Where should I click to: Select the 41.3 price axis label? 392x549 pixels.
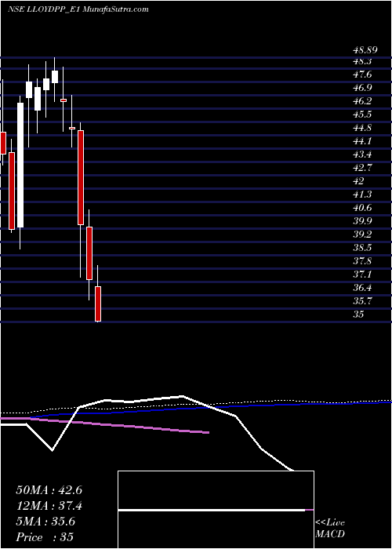[362, 195]
